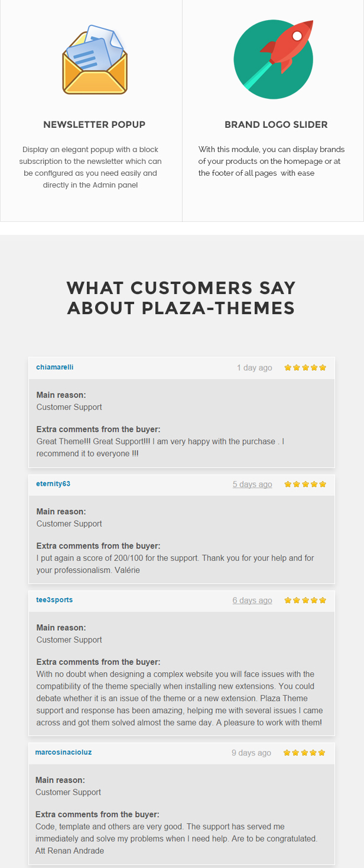This screenshot has width=364, height=868.
Task: Click tee3sports' extra comments review text
Action: pos(180,698)
